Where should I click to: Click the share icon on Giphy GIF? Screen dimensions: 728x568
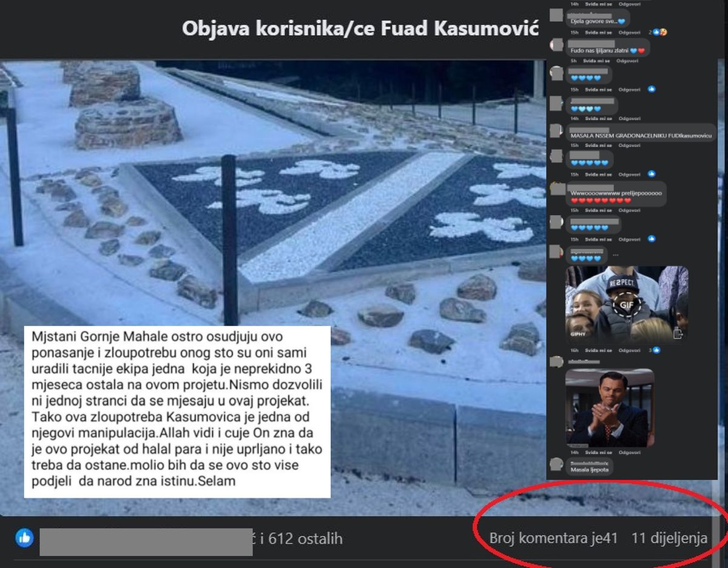click(x=677, y=333)
